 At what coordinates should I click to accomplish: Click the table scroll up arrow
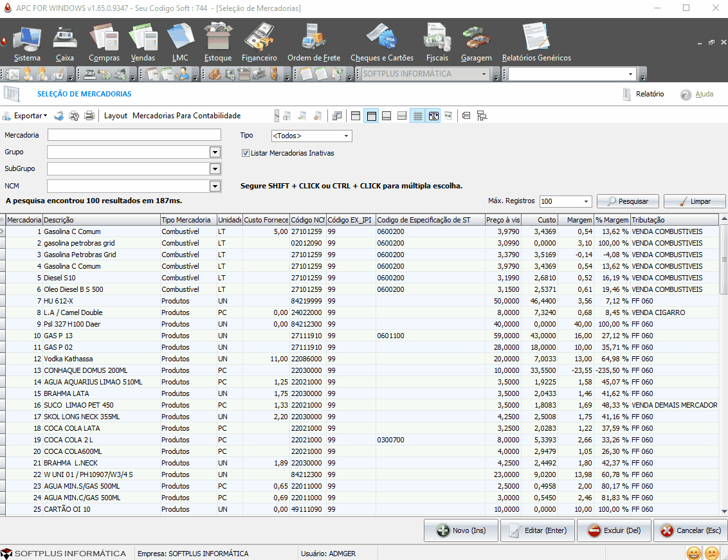(724, 218)
